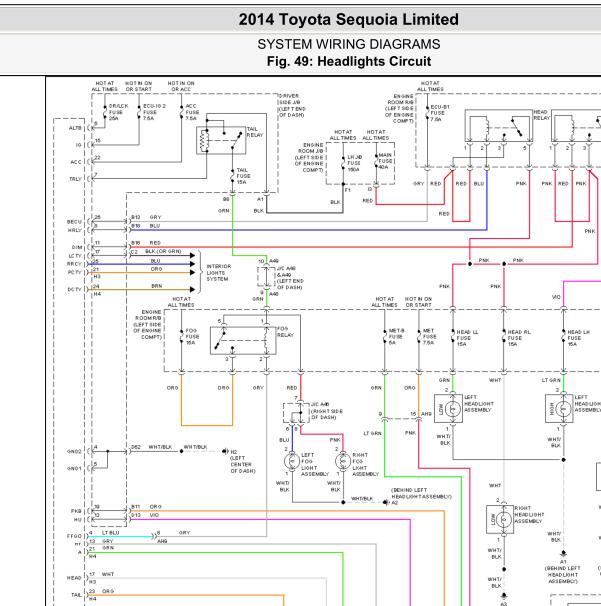Screen dimensions: 601x606
Task: Click the '2014 Toyota Sequoia Limited' title
Action: (x=348, y=19)
